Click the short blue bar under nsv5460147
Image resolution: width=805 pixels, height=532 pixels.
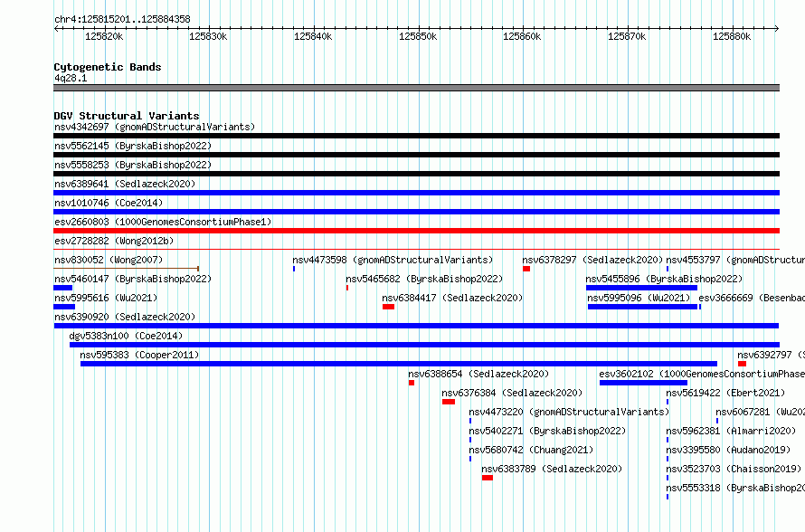62,288
